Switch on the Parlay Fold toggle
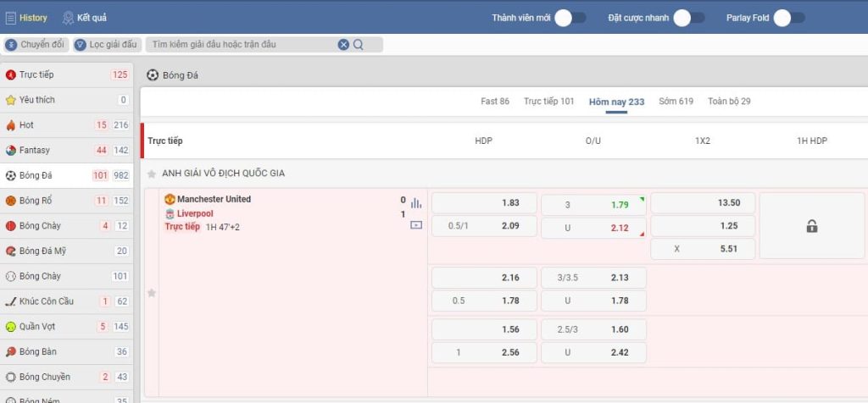868x403 pixels. (x=788, y=18)
